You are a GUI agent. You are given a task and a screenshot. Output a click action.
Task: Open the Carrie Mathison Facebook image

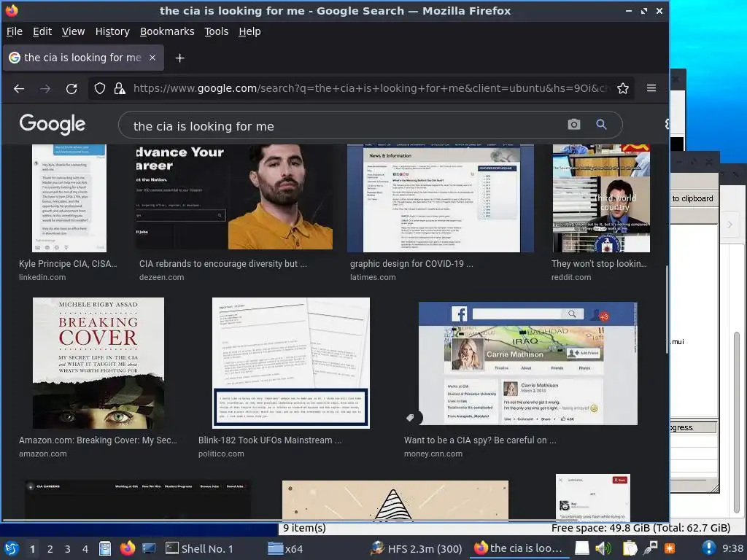tap(528, 363)
